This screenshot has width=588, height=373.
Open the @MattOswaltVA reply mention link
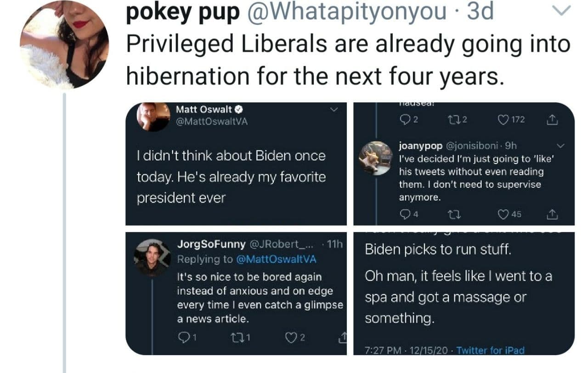click(x=276, y=259)
